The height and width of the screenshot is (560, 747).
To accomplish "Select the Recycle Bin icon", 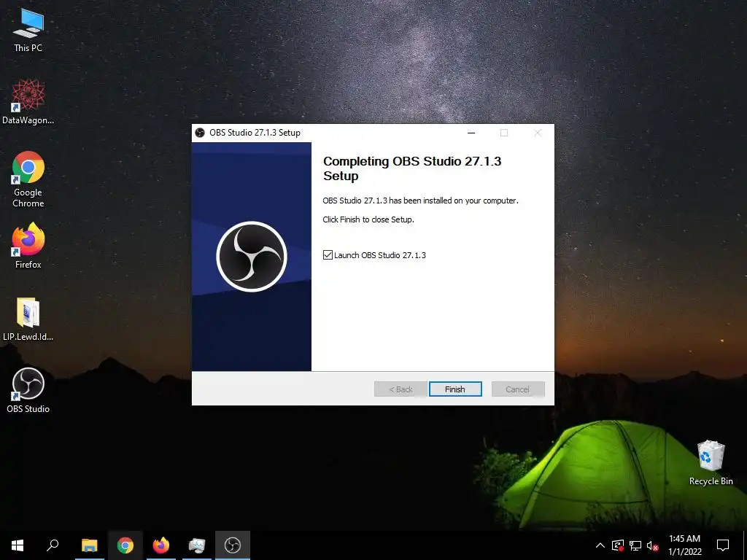I will (711, 463).
